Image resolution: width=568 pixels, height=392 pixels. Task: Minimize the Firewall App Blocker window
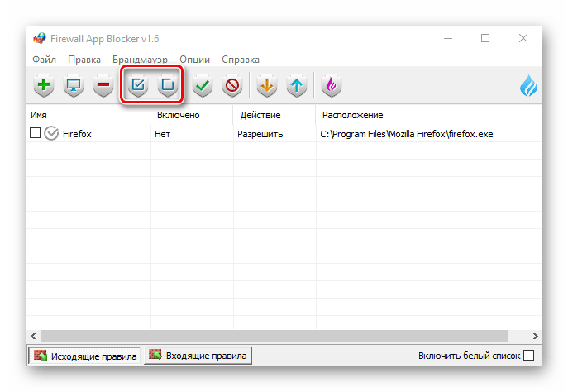448,38
